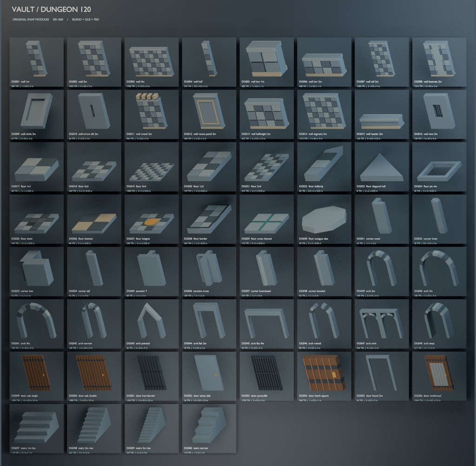Screen dimensions: 476x466
Task: Click the "BLEND + GLB + FBX" format text
Action: pyautogui.click(x=86, y=20)
